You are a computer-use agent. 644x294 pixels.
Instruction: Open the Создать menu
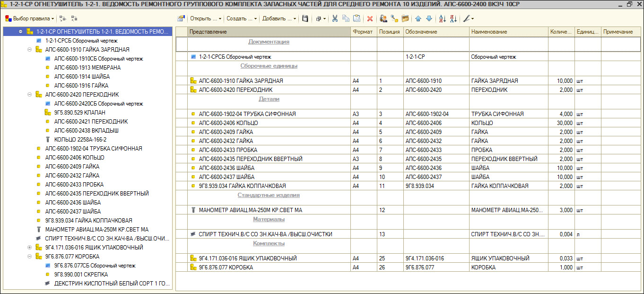(x=242, y=19)
